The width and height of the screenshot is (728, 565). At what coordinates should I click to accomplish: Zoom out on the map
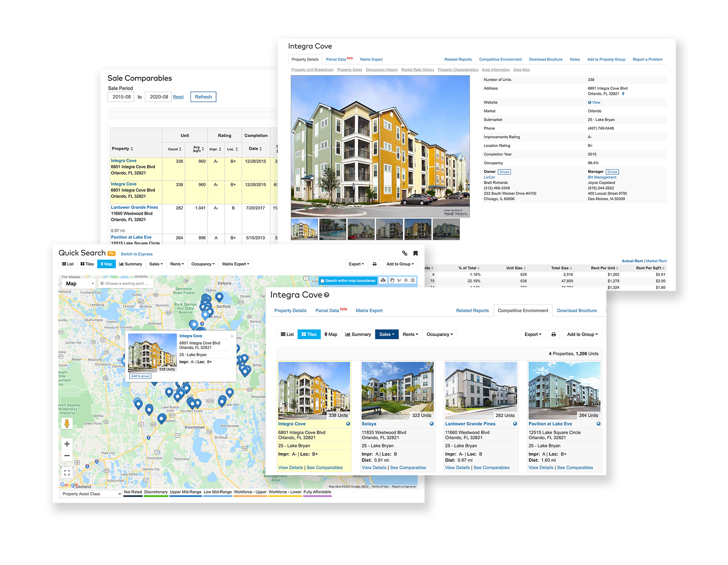coord(67,455)
